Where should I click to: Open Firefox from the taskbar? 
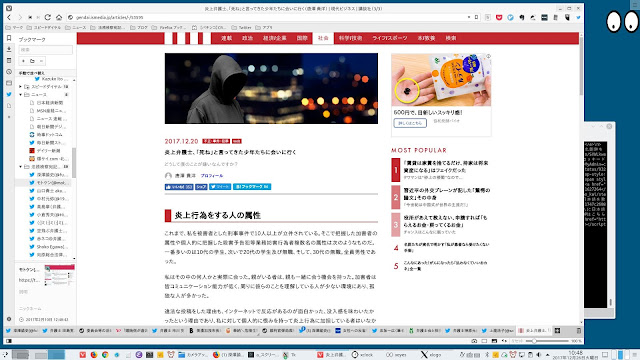[x=94, y=355]
